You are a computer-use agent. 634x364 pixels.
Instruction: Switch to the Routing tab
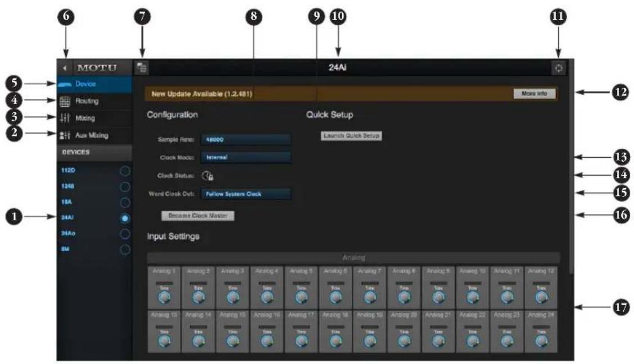94,102
